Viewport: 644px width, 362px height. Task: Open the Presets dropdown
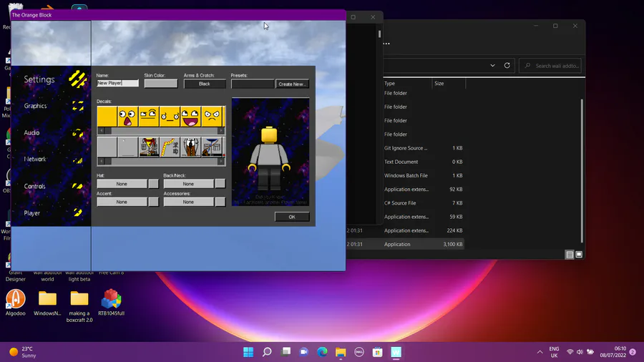click(x=252, y=84)
